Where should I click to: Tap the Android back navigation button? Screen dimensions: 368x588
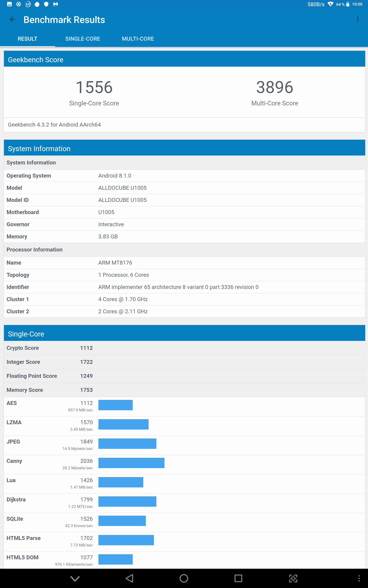(x=129, y=578)
